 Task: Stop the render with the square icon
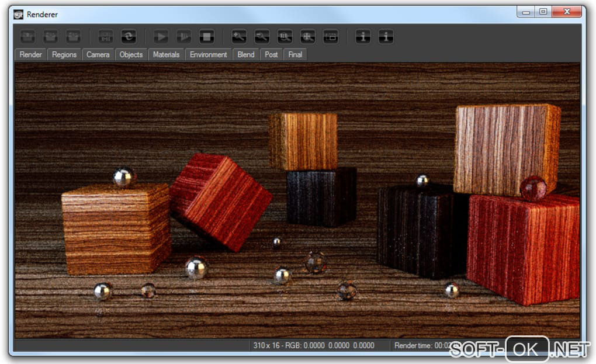(207, 37)
